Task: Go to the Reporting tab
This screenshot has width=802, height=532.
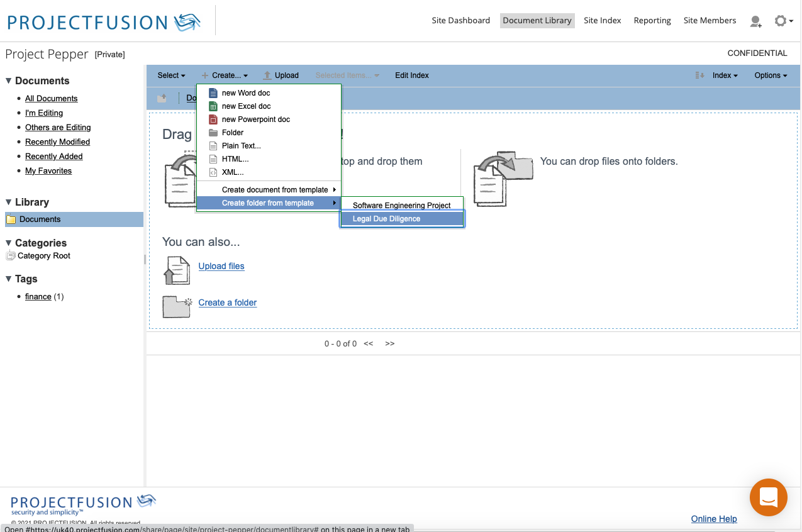Action: tap(652, 21)
